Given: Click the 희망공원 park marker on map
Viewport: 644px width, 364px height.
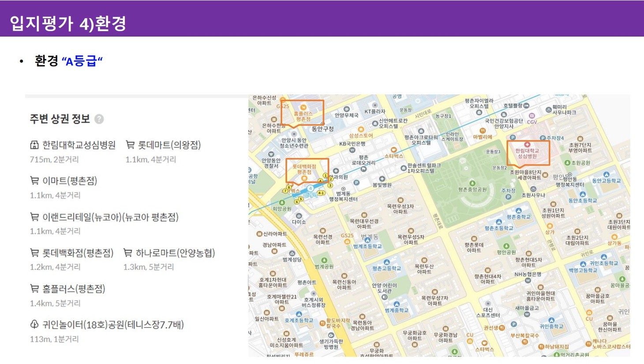Looking at the screenshot, I should 282,203.
